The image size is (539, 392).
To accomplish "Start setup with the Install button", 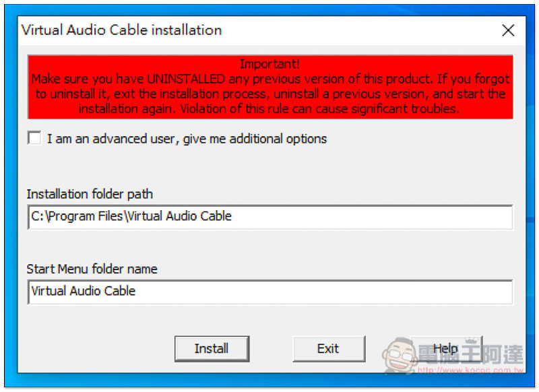I will 212,348.
